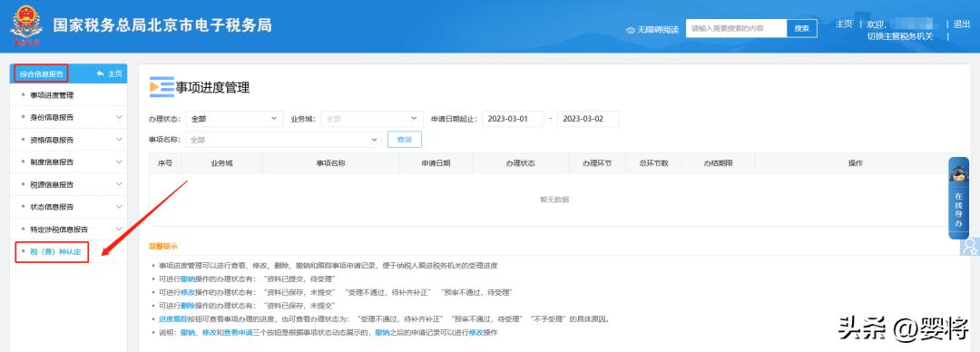Click the 申请日期 column header

(x=436, y=163)
